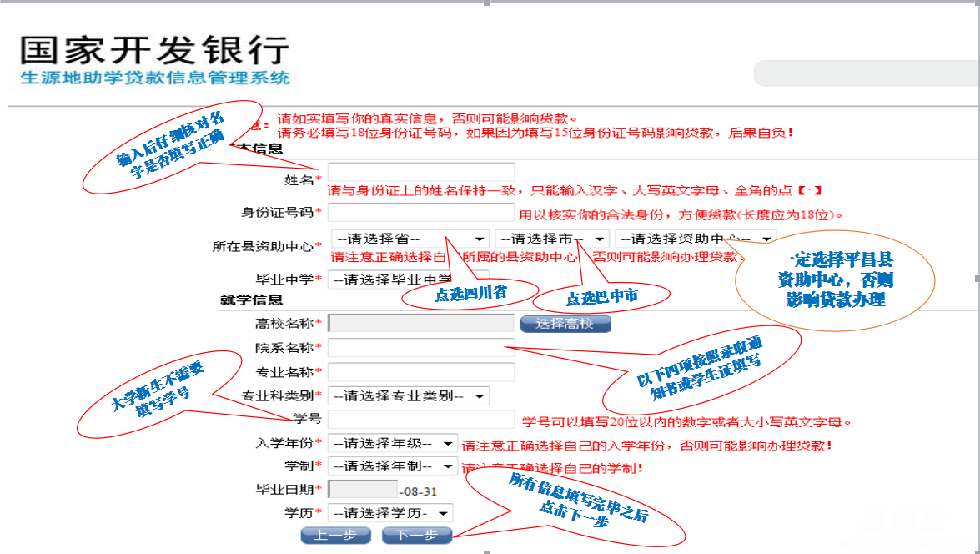
Task: Open the 请选择市 city dropdown
Action: point(552,239)
